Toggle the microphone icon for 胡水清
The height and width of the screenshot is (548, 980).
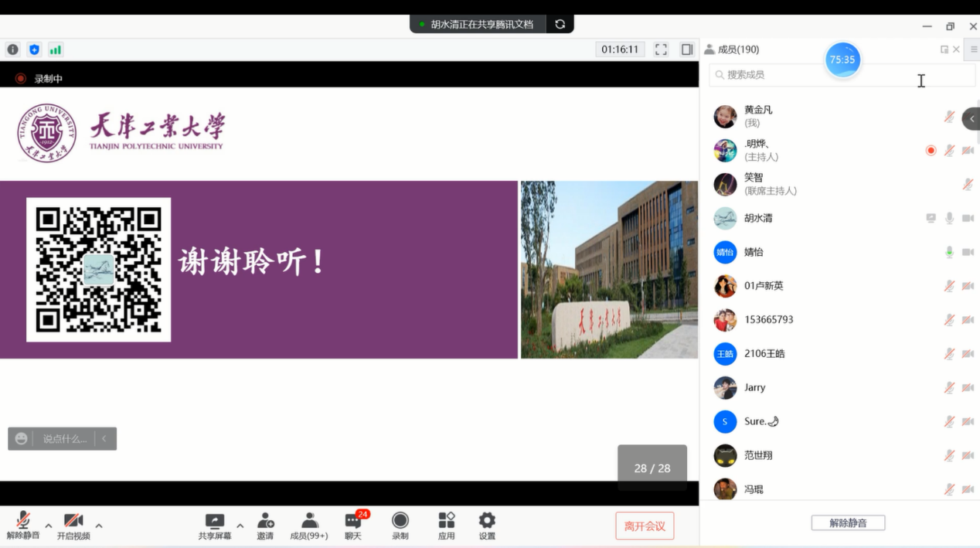tap(949, 218)
